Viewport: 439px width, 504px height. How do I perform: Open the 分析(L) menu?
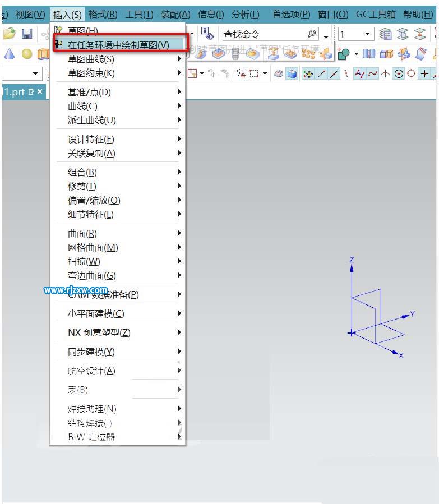tap(245, 15)
